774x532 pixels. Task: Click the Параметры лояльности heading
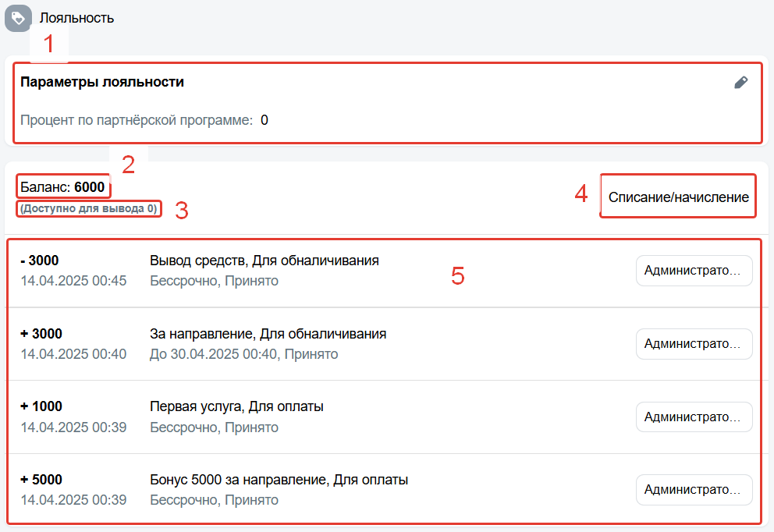point(102,82)
